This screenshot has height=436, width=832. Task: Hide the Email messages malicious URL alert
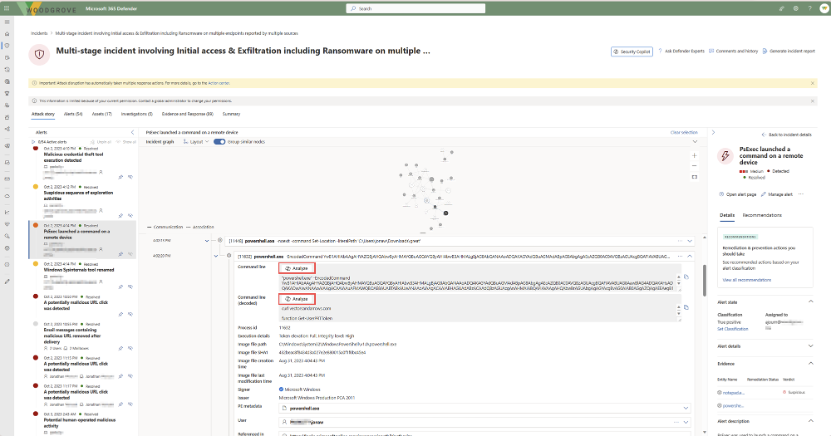[131, 348]
